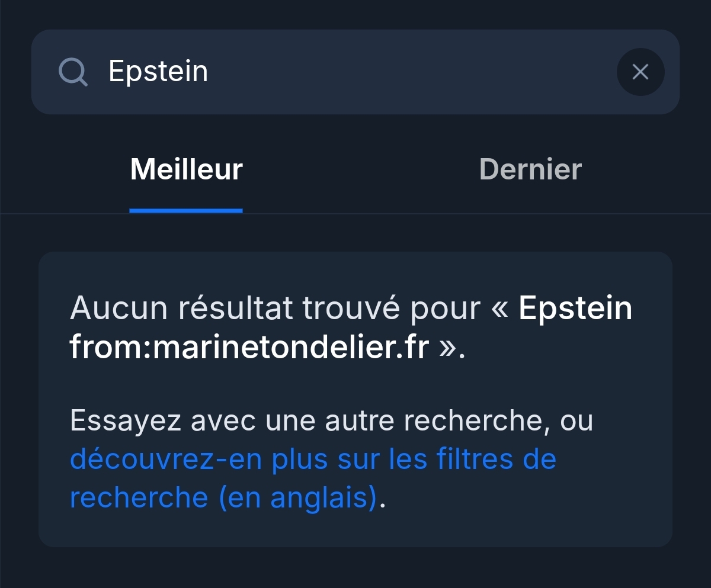Screen dimensions: 711x588
Task: Click the closing » guillemet after marinetondelier.fr
Action: (x=447, y=349)
